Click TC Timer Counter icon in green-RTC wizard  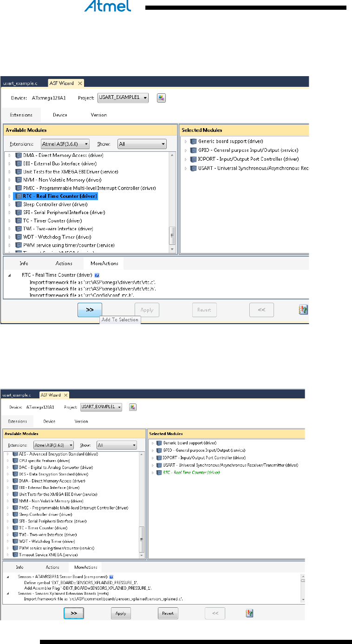coord(15,528)
